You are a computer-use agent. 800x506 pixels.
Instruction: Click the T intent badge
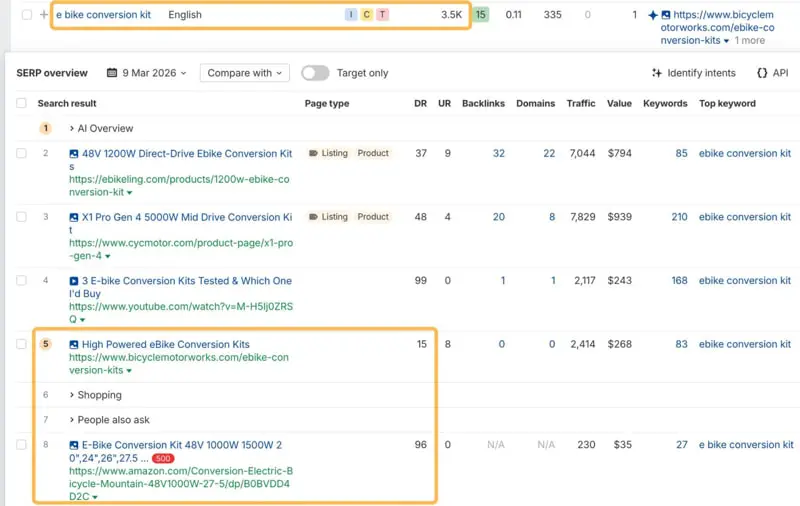click(382, 15)
